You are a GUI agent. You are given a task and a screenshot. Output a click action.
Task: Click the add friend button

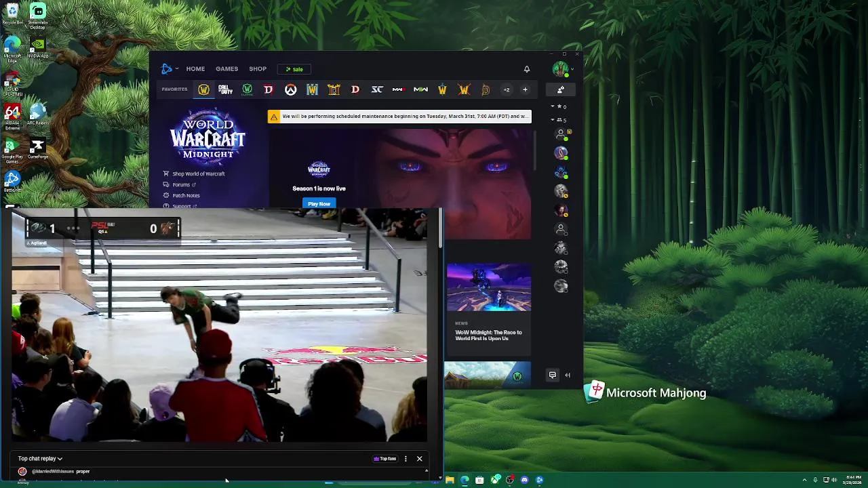561,89
